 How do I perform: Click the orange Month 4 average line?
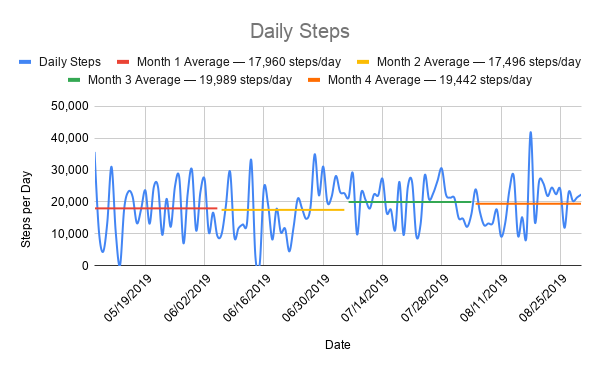[528, 204]
